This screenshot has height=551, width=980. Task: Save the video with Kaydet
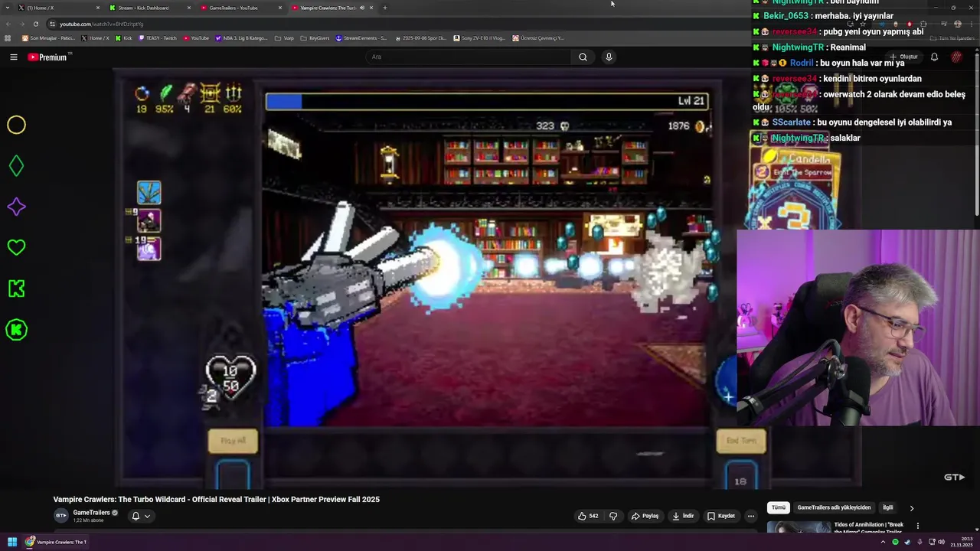click(x=721, y=516)
